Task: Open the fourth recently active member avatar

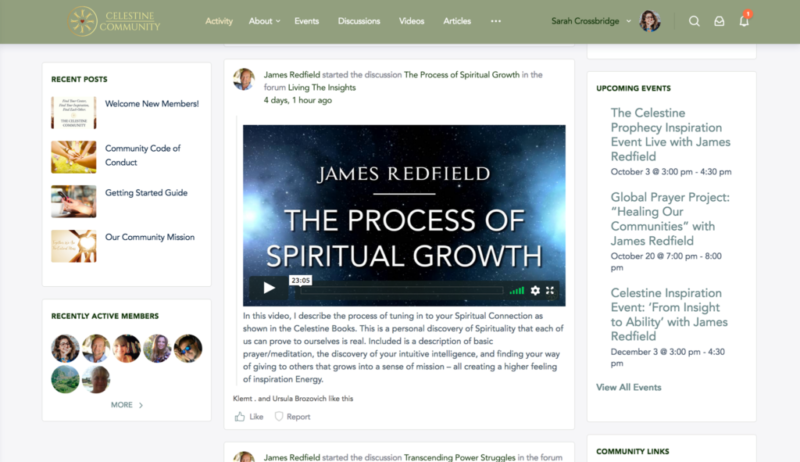Action: tap(157, 348)
